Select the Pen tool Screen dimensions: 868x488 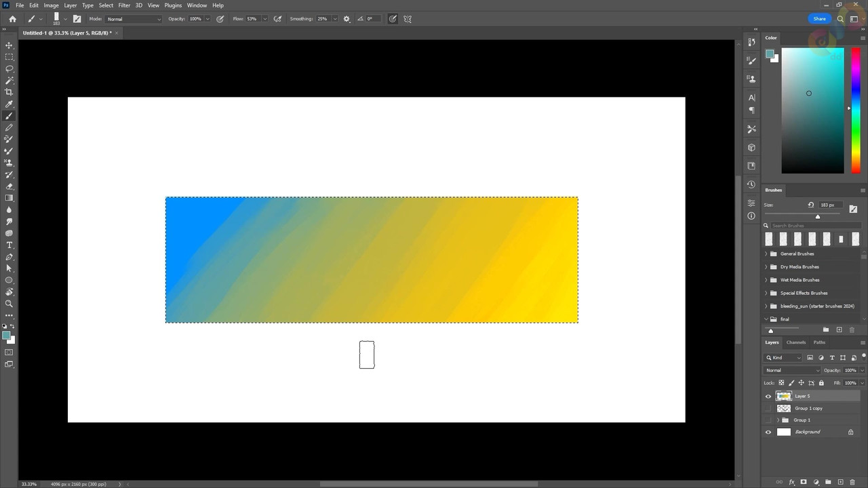9,257
